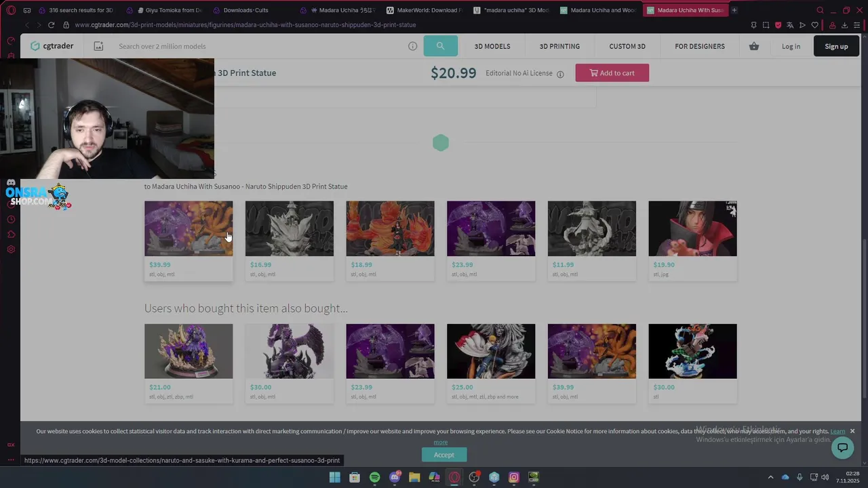Open the CUSTOM 3D menu
The image size is (868, 488).
[627, 46]
